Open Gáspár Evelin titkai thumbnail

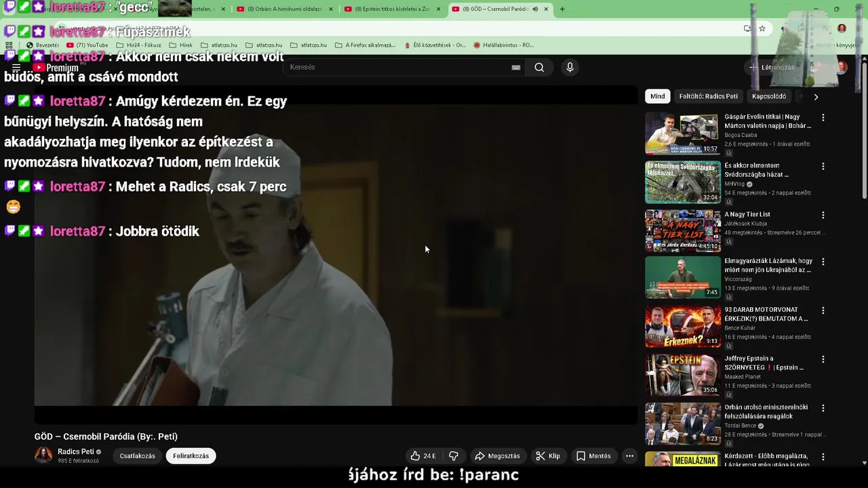click(683, 134)
